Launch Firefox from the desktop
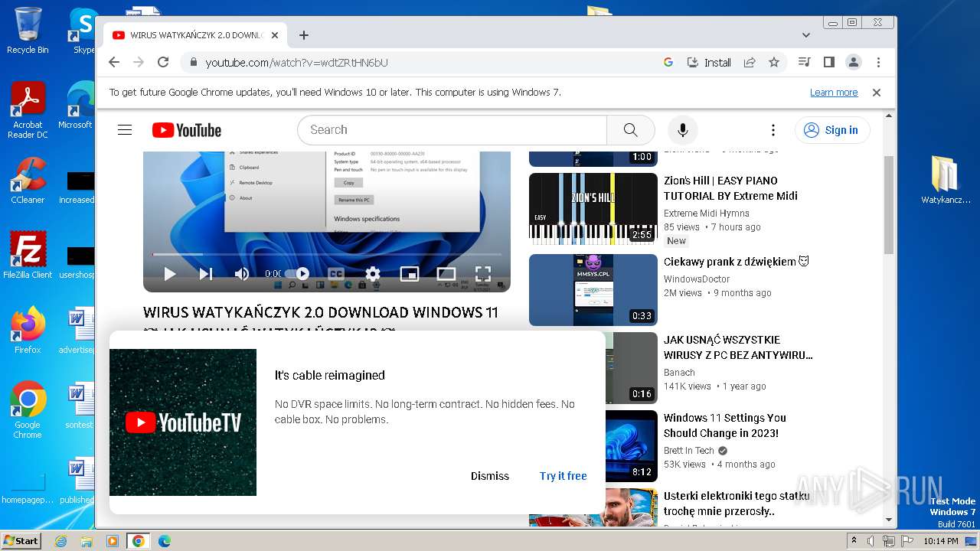The image size is (980, 551). pyautogui.click(x=28, y=331)
